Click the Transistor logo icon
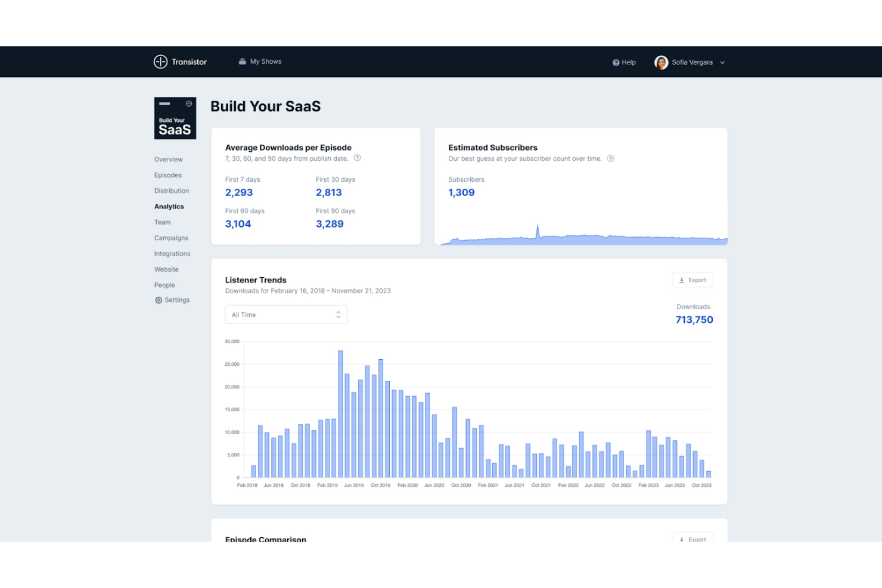 click(160, 62)
